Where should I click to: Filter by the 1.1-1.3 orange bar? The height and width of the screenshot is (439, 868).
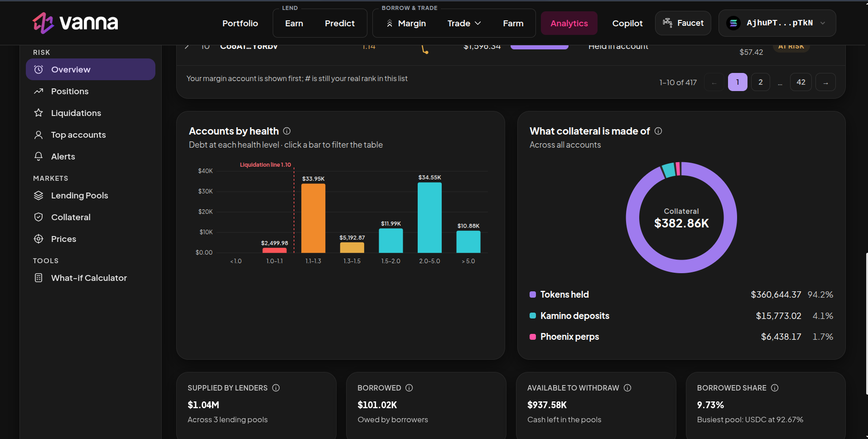313,218
